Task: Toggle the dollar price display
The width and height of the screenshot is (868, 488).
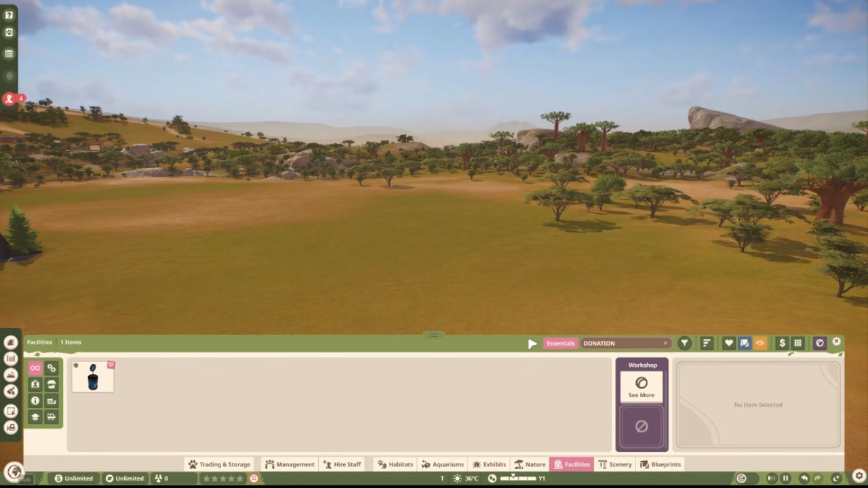Action: (782, 343)
